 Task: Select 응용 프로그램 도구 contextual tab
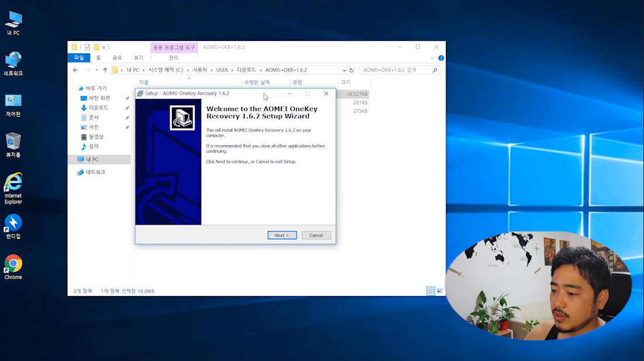174,47
